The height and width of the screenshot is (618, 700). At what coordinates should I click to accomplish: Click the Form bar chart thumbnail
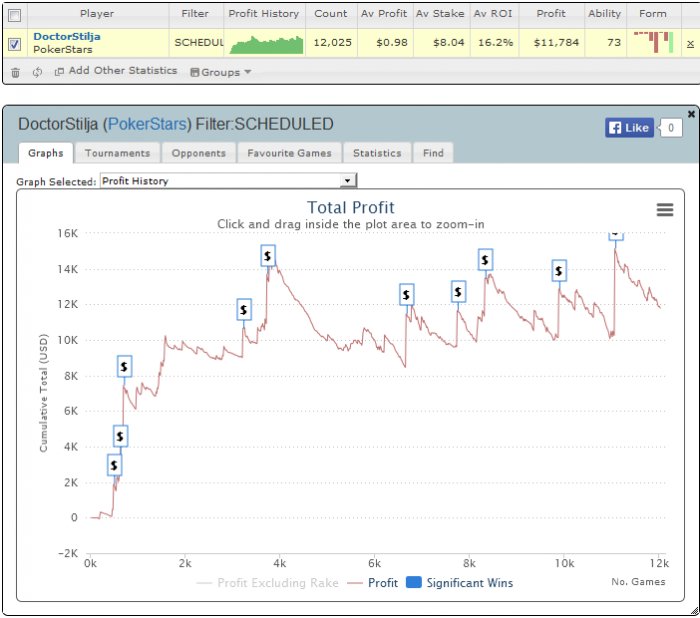[654, 42]
